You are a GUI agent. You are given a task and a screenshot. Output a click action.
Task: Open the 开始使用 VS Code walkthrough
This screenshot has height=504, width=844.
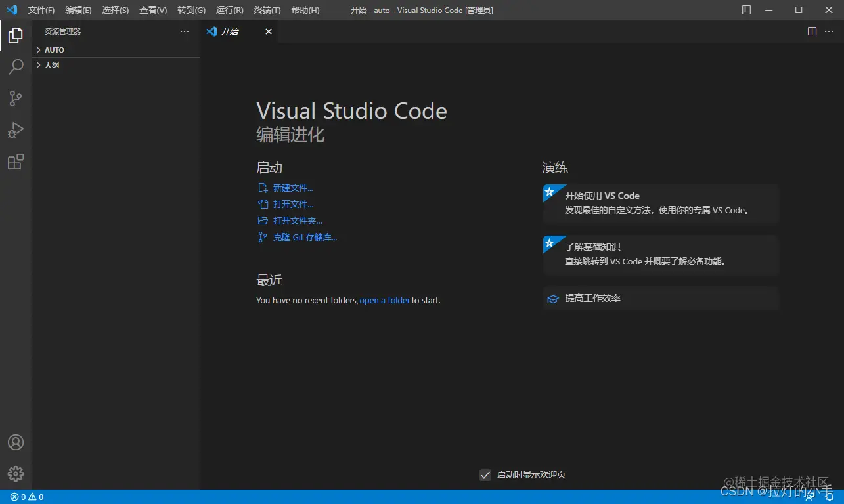point(661,203)
